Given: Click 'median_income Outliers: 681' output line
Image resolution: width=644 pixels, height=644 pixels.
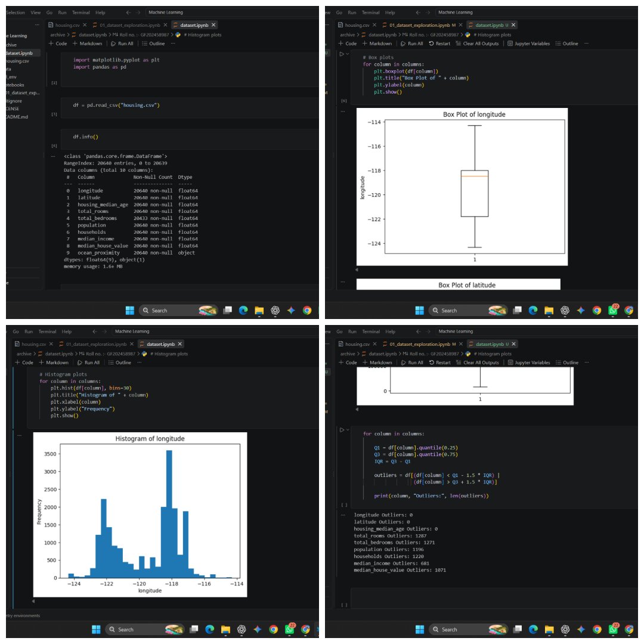Looking at the screenshot, I should [x=392, y=563].
